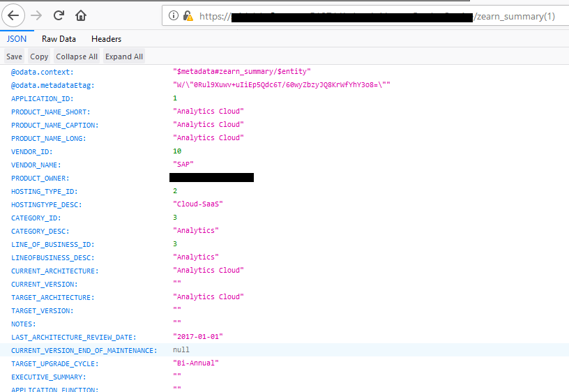Select the PRODUCT_NAME_LONG key
This screenshot has width=569, height=392.
[49, 138]
